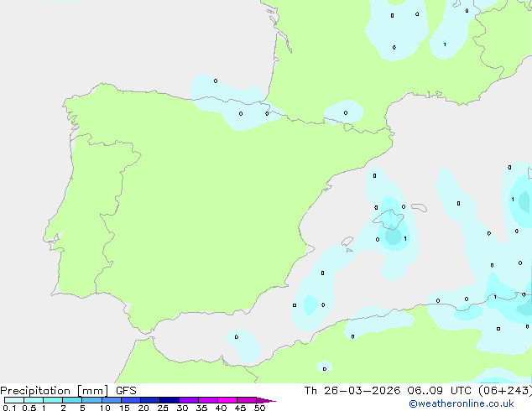The height and width of the screenshot is (411, 532).
Task: Click the '30' legend scale label
Action: click(x=182, y=408)
